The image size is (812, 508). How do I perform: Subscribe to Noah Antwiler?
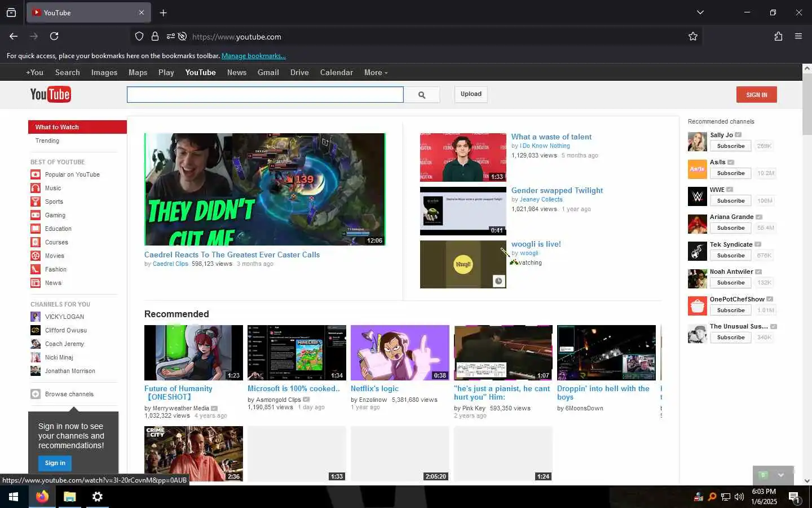(731, 283)
